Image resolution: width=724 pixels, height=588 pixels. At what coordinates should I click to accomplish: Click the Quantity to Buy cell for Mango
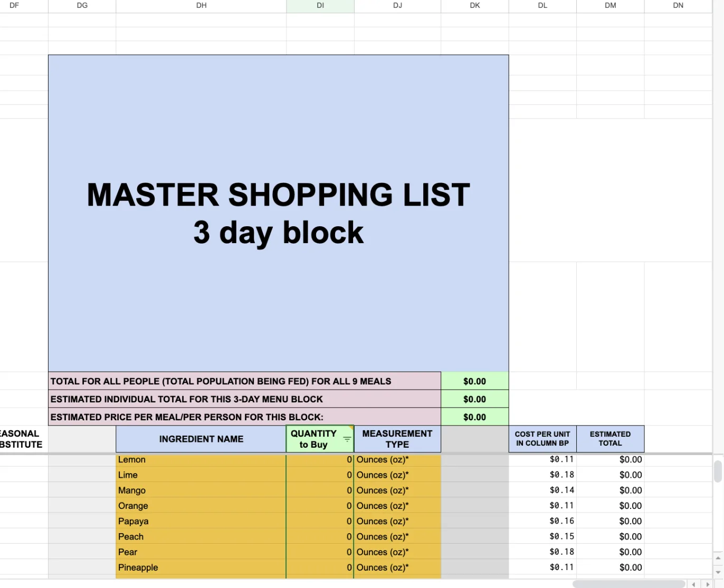pyautogui.click(x=319, y=490)
